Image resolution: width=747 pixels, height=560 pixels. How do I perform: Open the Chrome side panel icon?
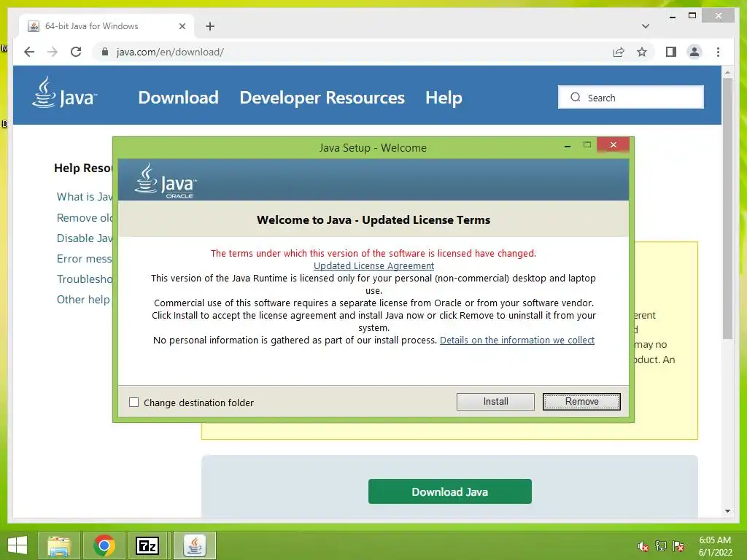tap(671, 52)
